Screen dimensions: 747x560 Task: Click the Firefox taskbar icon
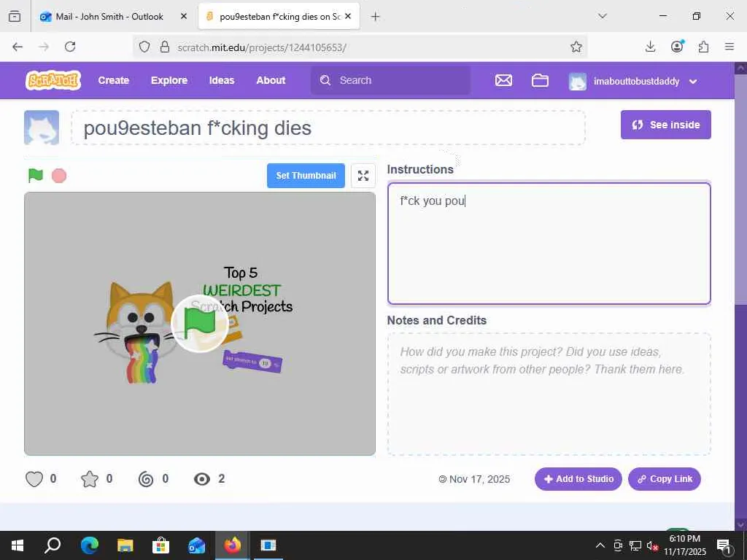tap(233, 545)
